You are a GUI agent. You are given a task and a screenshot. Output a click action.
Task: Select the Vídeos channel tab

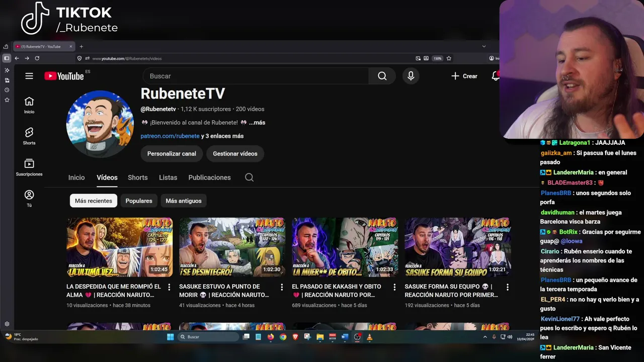[x=107, y=177]
